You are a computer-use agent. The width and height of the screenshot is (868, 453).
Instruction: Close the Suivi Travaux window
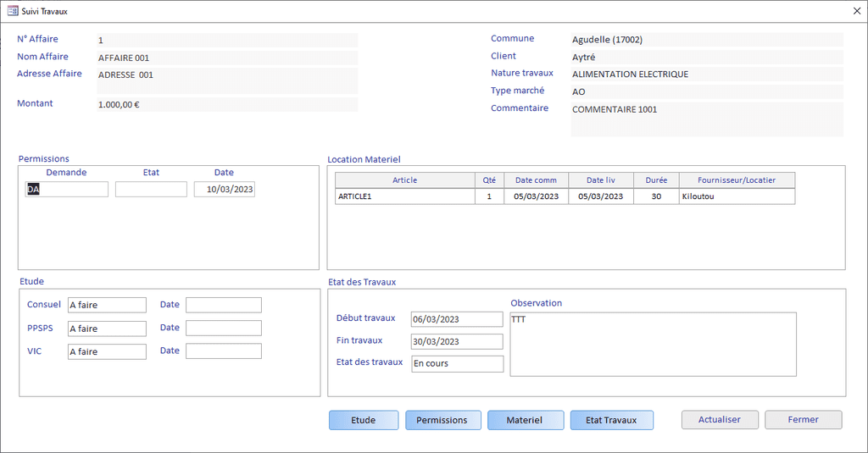pos(855,11)
